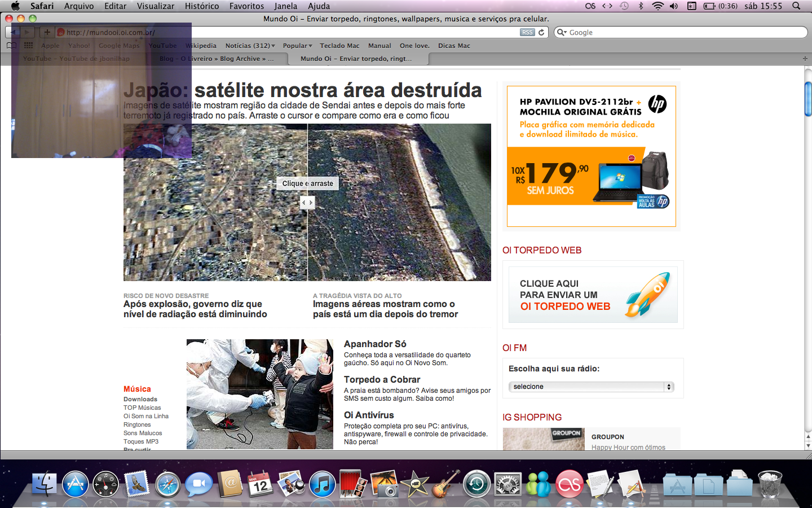
Task: Open the iCal calendar icon in Dock
Action: pyautogui.click(x=260, y=484)
